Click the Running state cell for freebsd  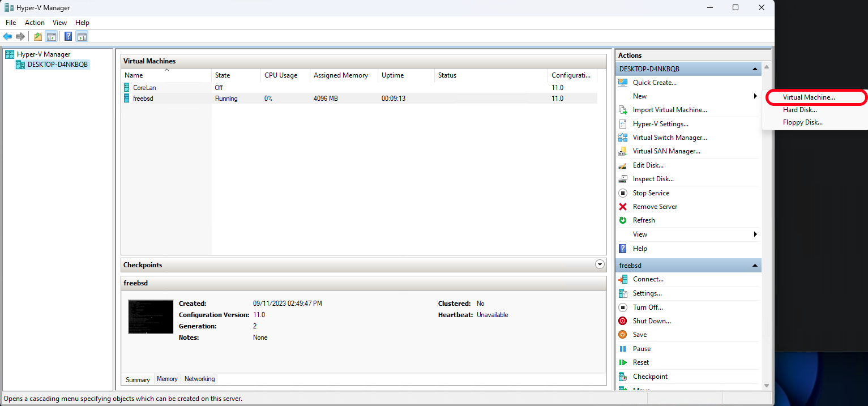pos(226,99)
